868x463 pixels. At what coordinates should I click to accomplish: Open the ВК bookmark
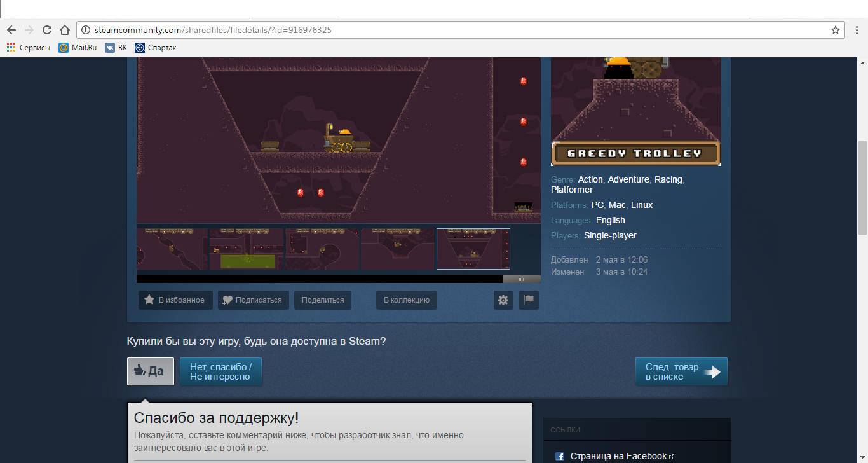click(116, 48)
